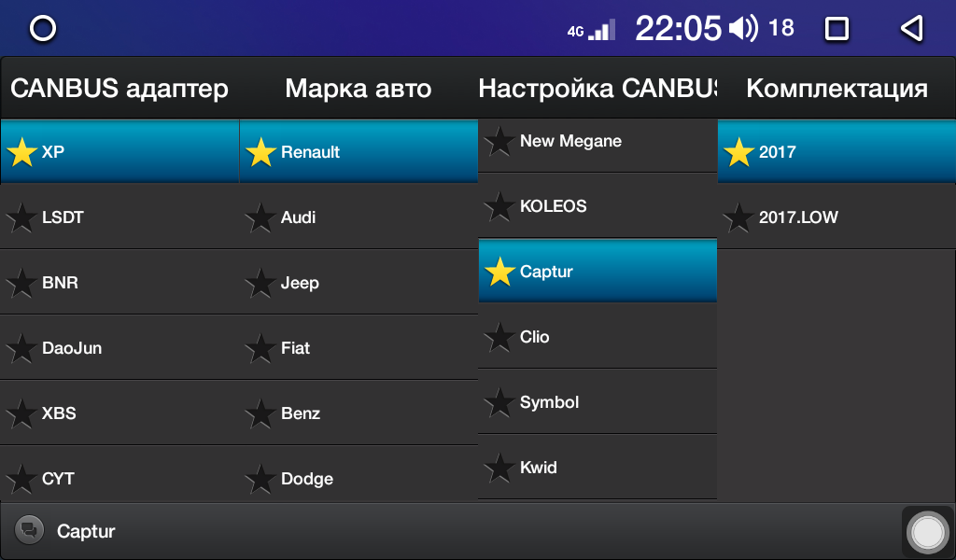
Task: Tap the volume speaker icon
Action: pos(743,28)
